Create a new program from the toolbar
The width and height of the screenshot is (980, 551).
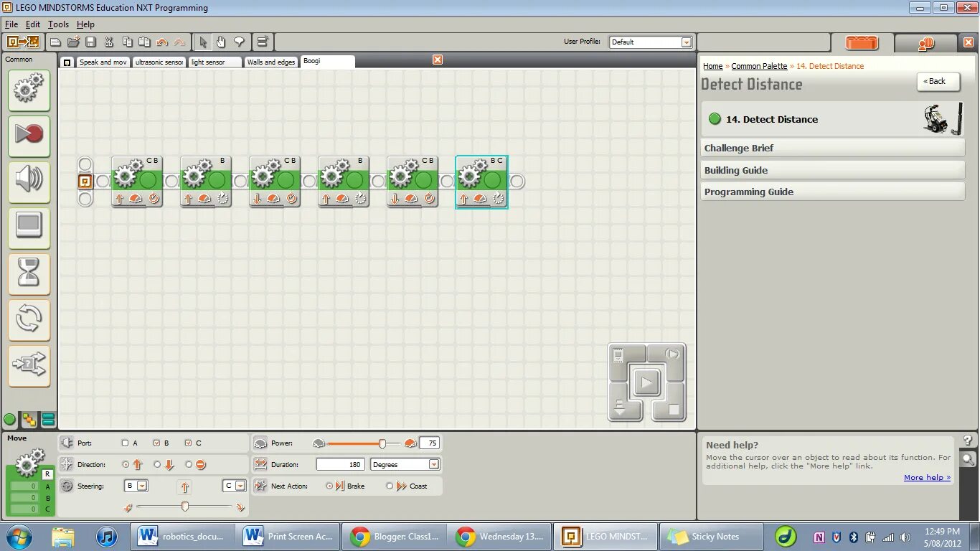click(55, 42)
